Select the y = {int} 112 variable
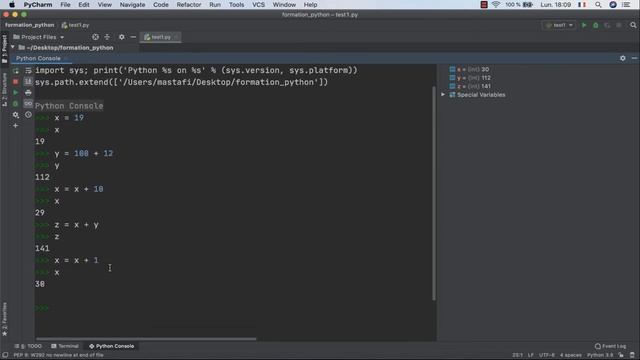 point(470,78)
